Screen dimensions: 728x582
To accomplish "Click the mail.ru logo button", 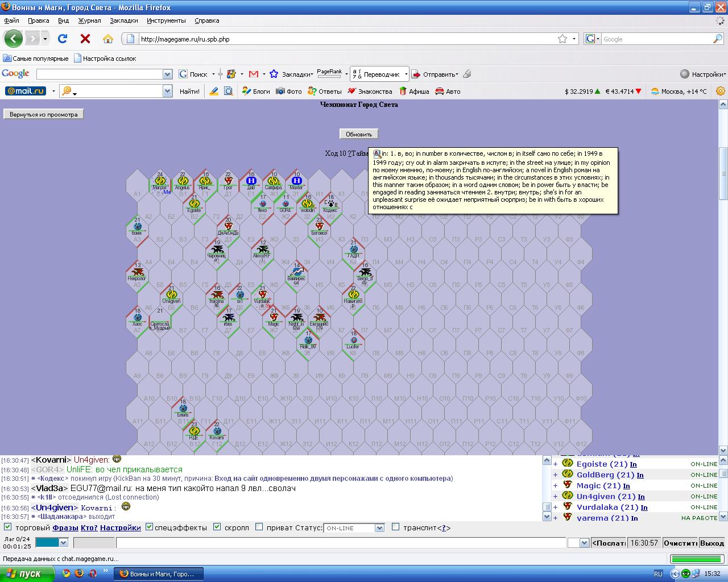I will pos(26,91).
